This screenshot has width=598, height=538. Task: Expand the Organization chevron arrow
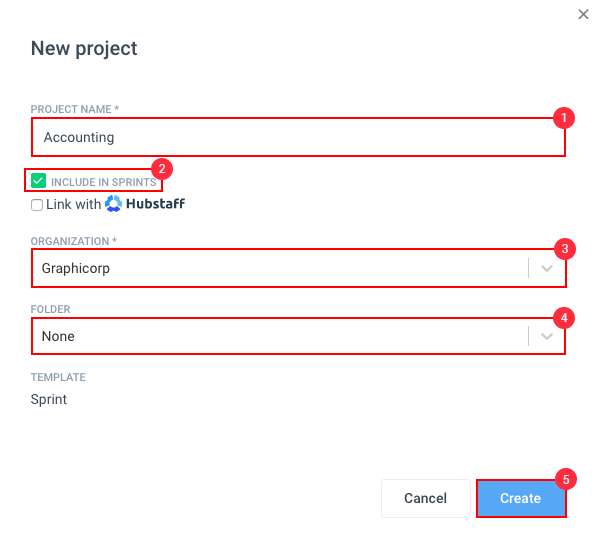(547, 268)
